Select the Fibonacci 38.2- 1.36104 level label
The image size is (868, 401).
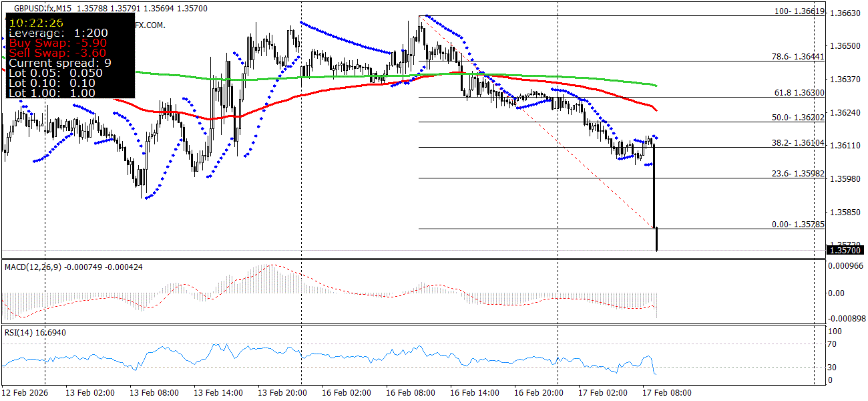[798, 143]
